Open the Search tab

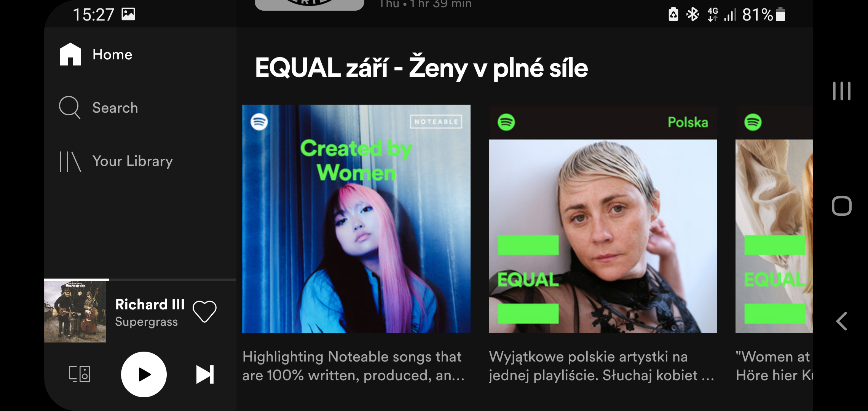tap(99, 108)
